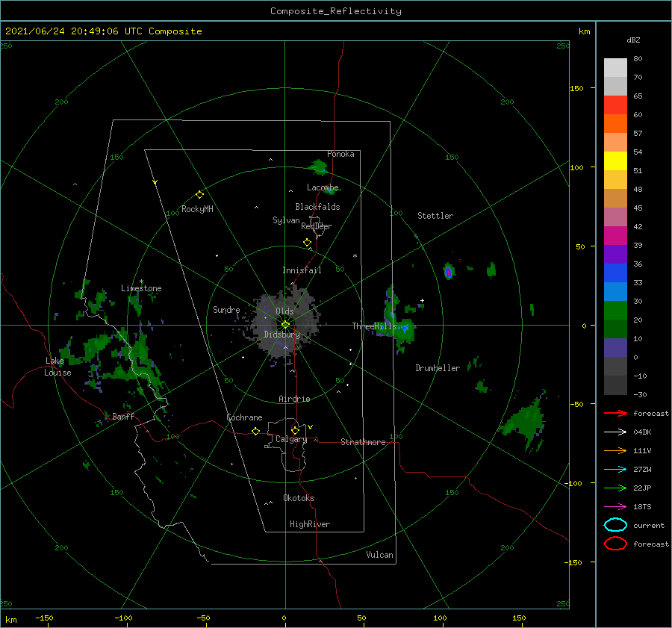Click the yellow radar site marker at Olds-Didsbury
Screen dimensions: 672x628
(x=285, y=325)
